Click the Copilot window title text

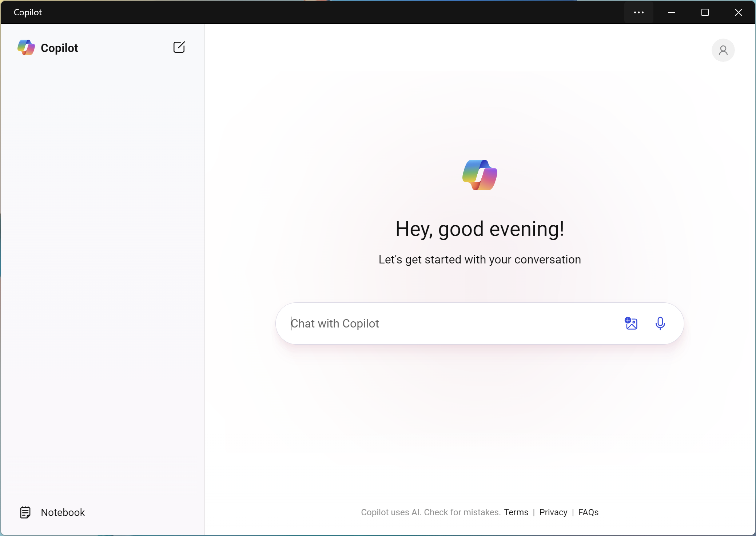(x=28, y=12)
